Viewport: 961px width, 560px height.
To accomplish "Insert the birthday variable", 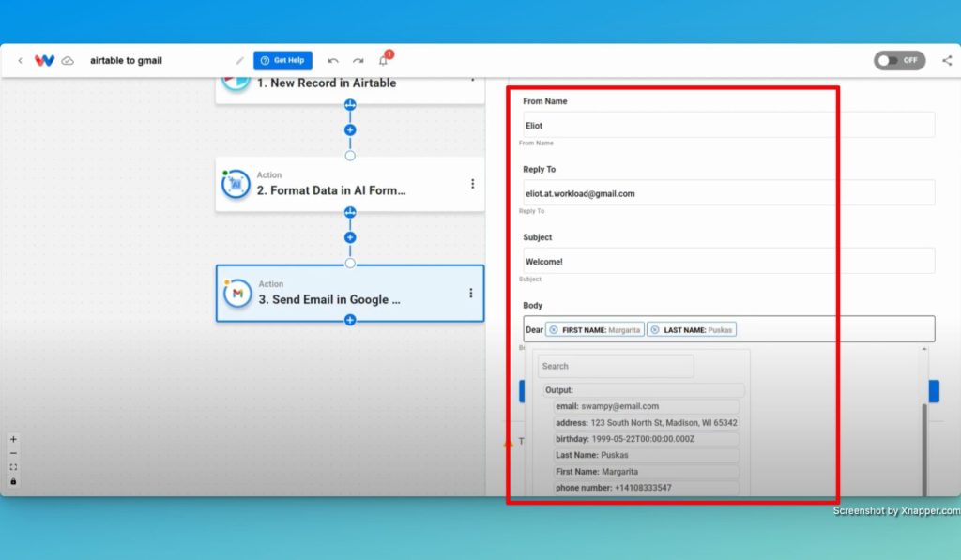I will 646,439.
